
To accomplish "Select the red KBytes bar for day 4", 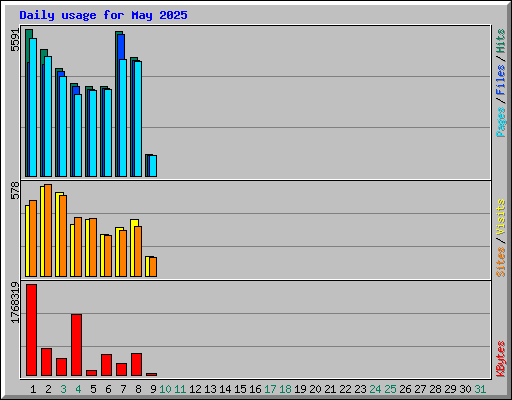I will tap(77, 345).
